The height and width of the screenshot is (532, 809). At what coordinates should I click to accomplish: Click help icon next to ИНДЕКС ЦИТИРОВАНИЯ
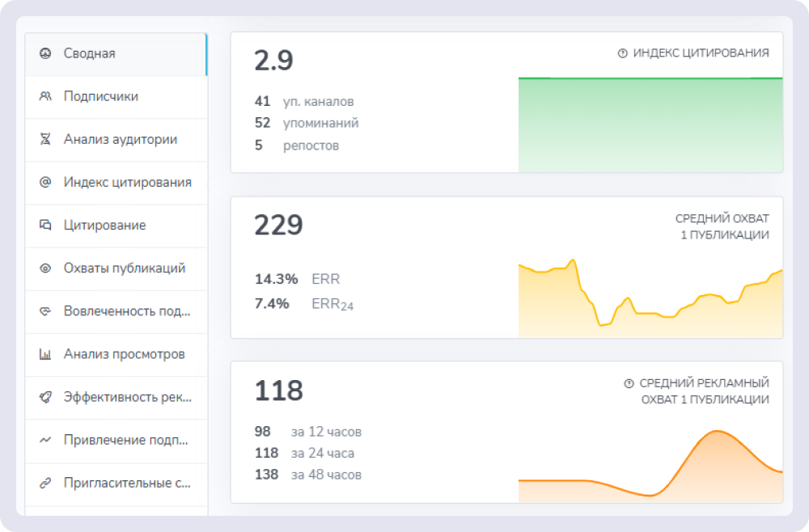(x=622, y=53)
